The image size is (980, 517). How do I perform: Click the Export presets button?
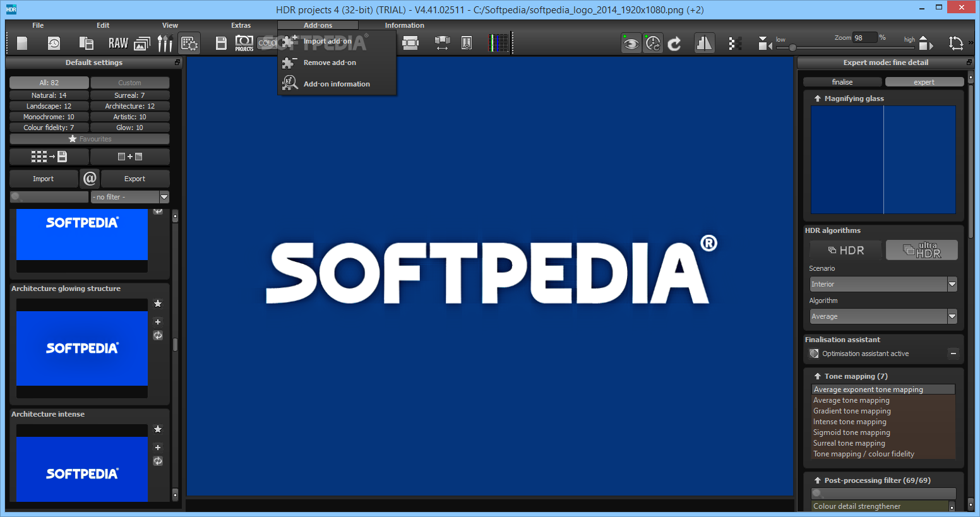point(135,179)
